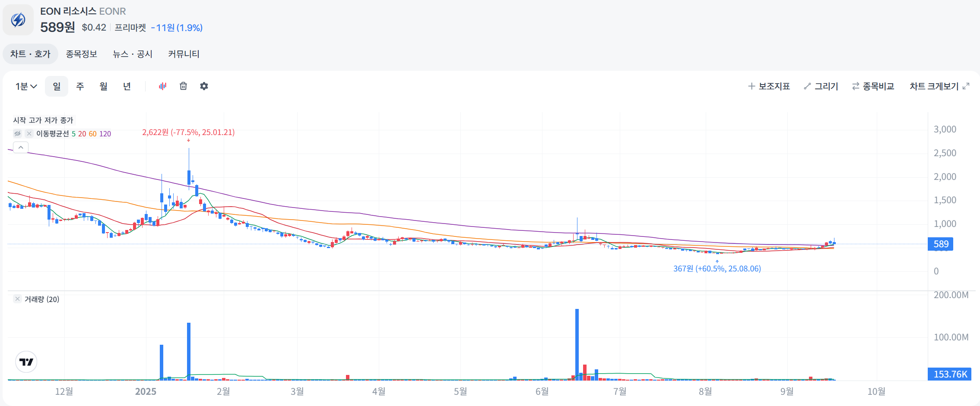The width and height of the screenshot is (980, 406).
Task: Select the 년 yearly timeframe
Action: [x=127, y=86]
